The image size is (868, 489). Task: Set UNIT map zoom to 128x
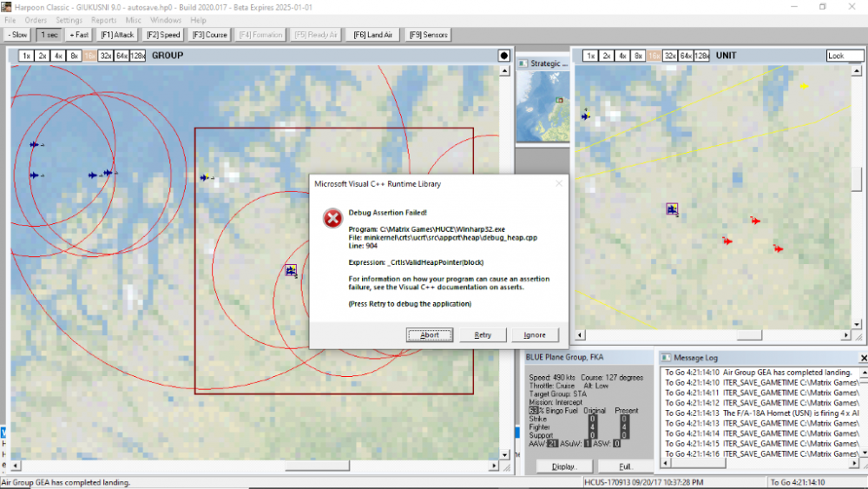[x=702, y=56]
